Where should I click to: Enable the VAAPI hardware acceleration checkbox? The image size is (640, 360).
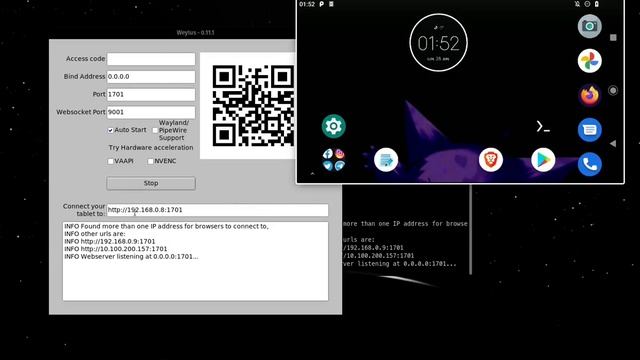click(110, 161)
